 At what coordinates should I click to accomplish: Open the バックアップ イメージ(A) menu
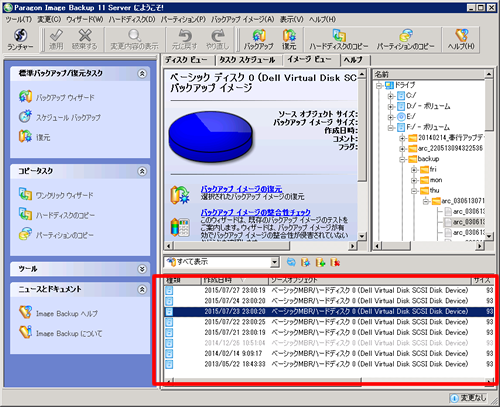[x=242, y=19]
